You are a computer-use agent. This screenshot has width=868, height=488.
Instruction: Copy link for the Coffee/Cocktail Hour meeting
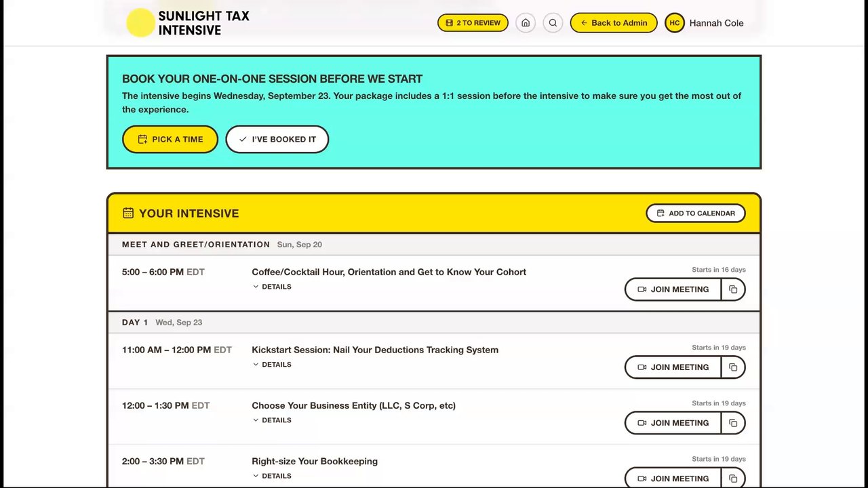coord(733,289)
